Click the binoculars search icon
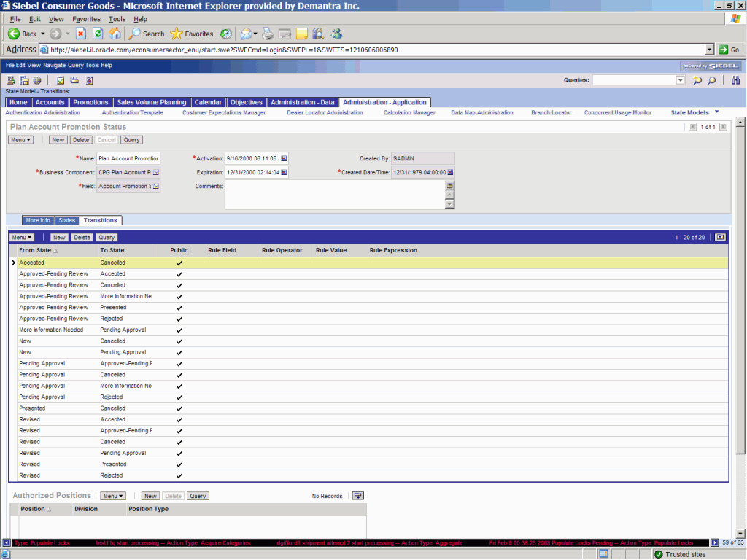The image size is (747, 560). pos(736,80)
